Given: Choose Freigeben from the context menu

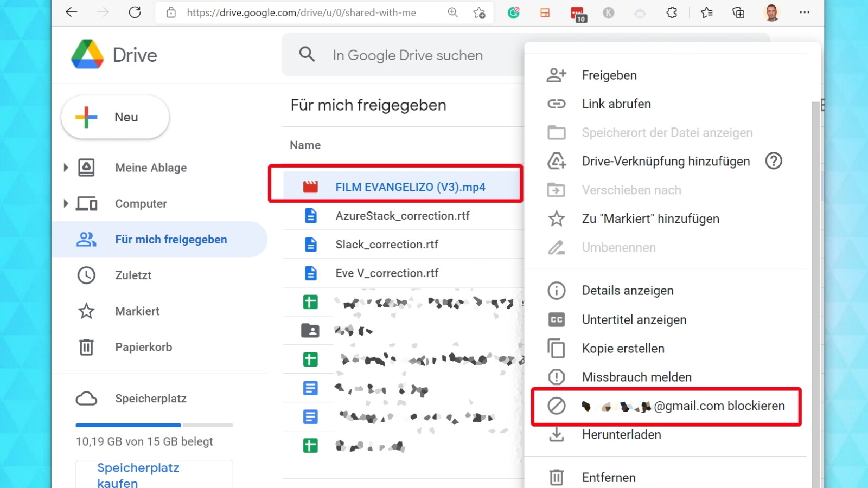Looking at the screenshot, I should (609, 75).
